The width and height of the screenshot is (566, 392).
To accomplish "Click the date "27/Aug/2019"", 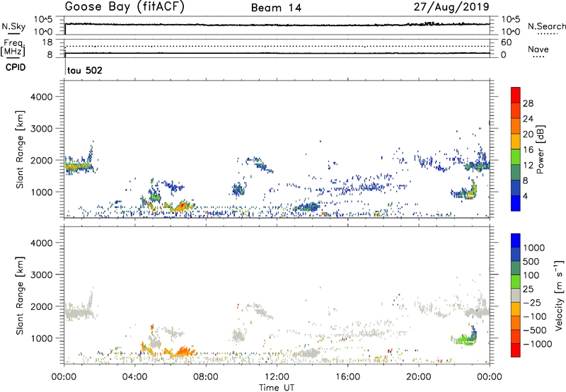I will [451, 7].
